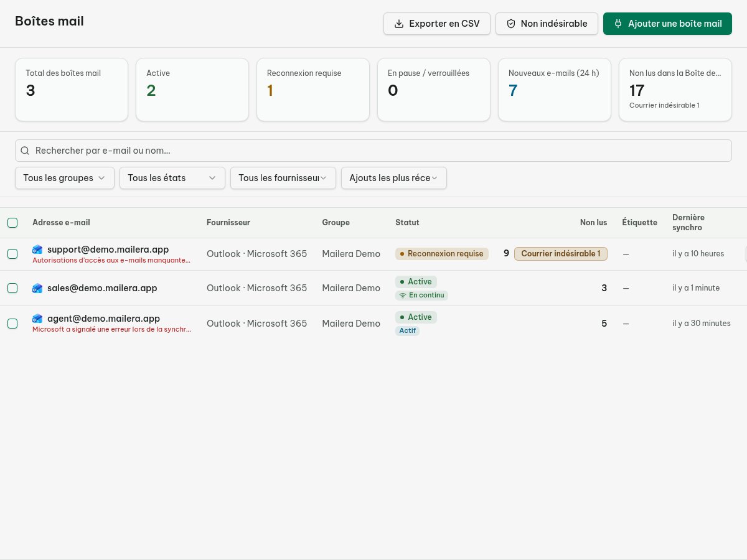Click the Boîtes mail page title
The image size is (747, 560).
[x=49, y=21]
